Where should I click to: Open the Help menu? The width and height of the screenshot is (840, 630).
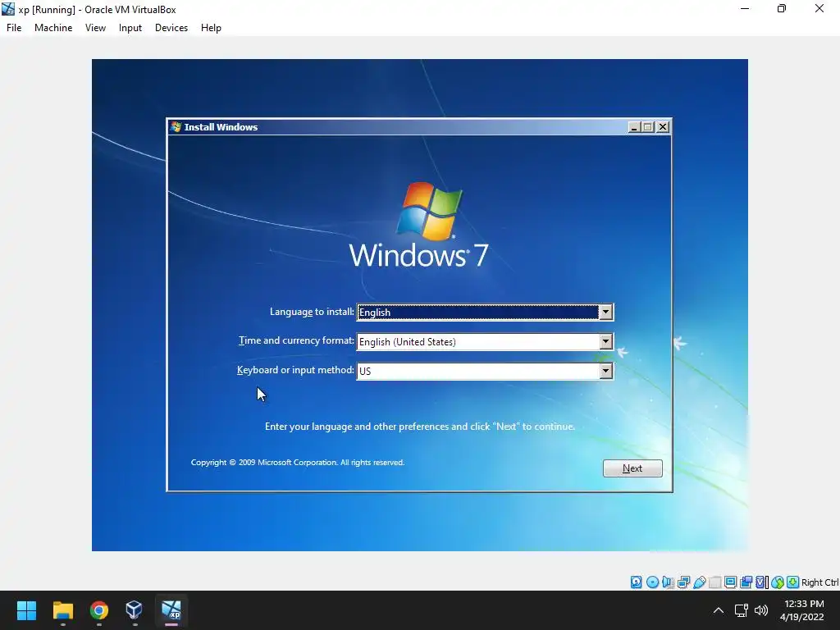tap(211, 28)
